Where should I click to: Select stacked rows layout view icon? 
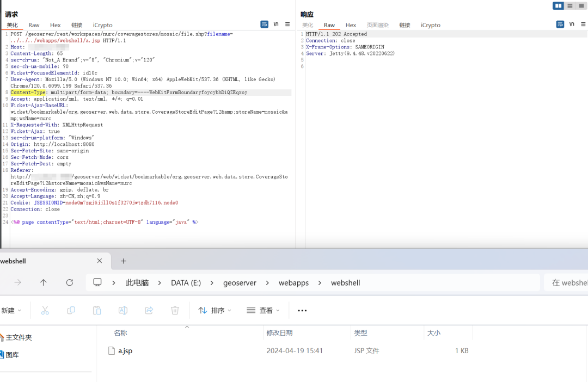pyautogui.click(x=570, y=5)
